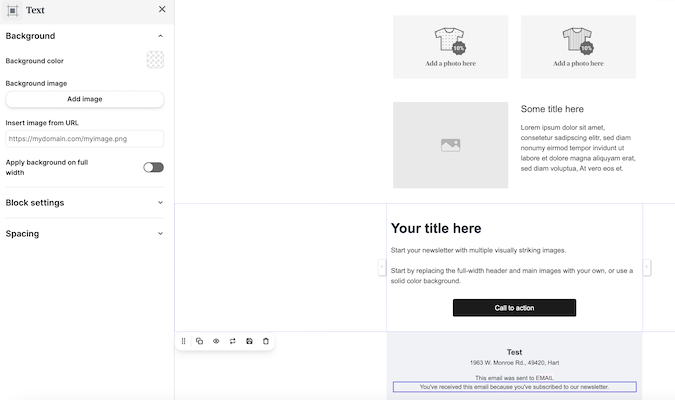Viewport: 675px width, 400px height.
Task: Click the add column handle right of block
Action: coord(647,267)
